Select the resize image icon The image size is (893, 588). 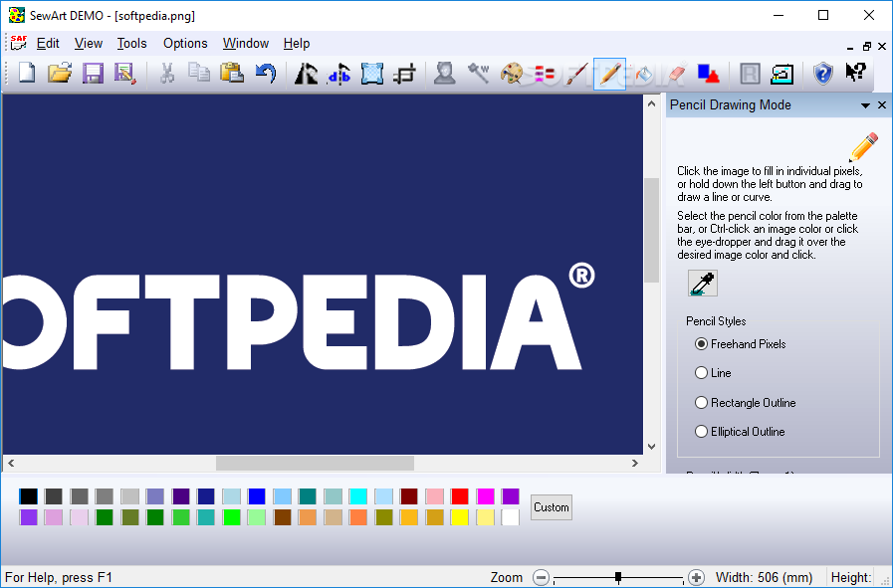tap(372, 74)
